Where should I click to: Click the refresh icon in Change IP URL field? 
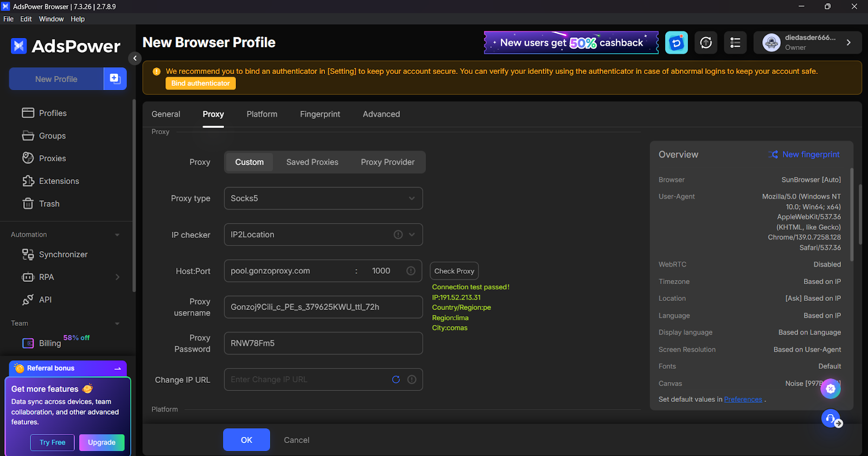click(x=396, y=379)
